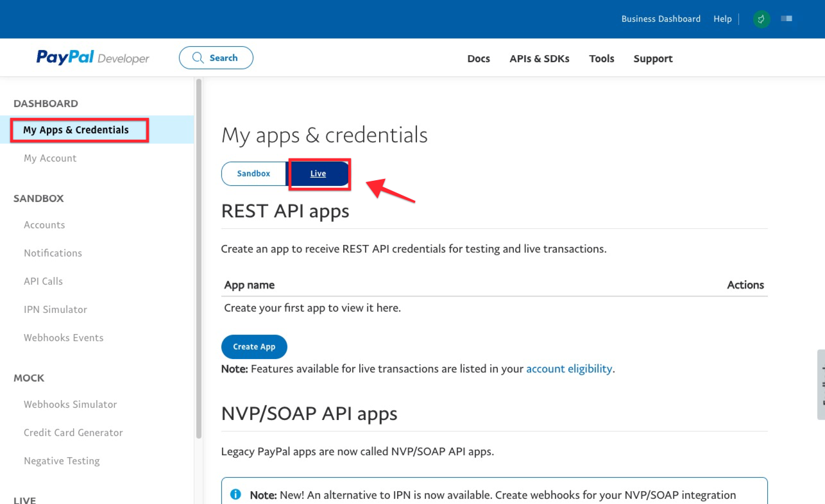825x504 pixels.
Task: Open Business Dashboard link
Action: tap(661, 19)
